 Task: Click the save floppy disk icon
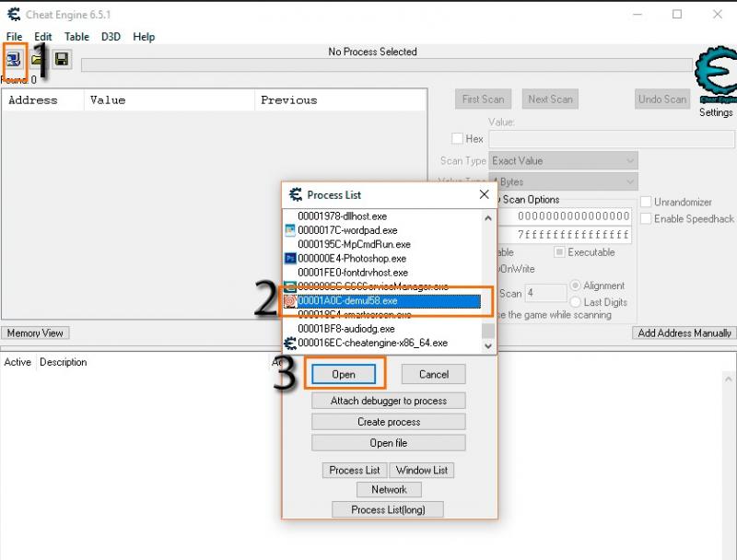(x=62, y=59)
